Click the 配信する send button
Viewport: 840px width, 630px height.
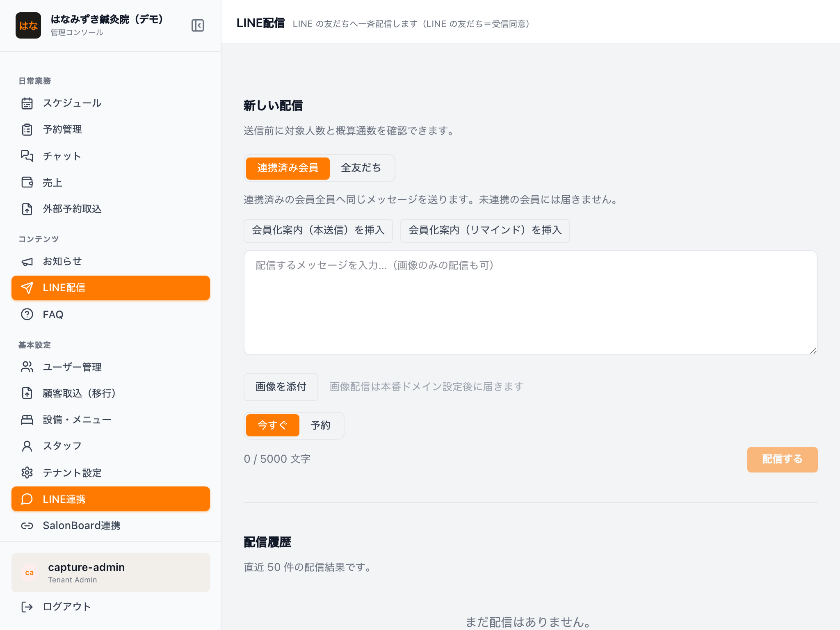click(x=782, y=459)
